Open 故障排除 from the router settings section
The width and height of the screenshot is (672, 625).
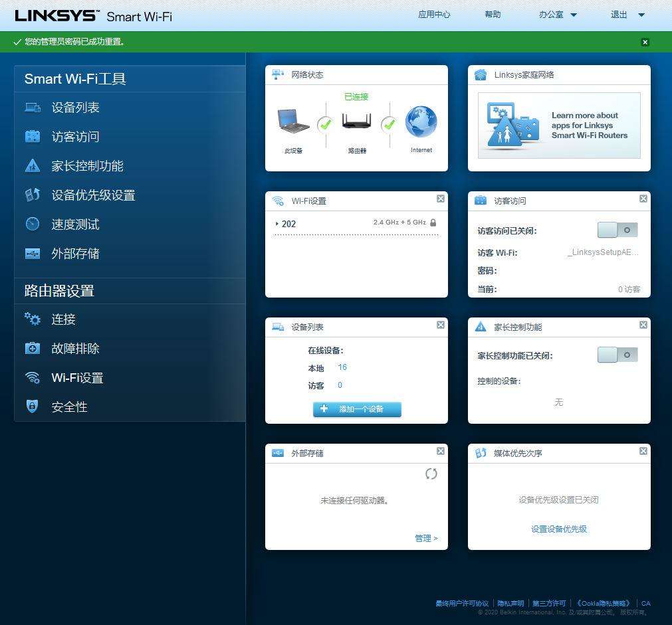click(x=75, y=348)
